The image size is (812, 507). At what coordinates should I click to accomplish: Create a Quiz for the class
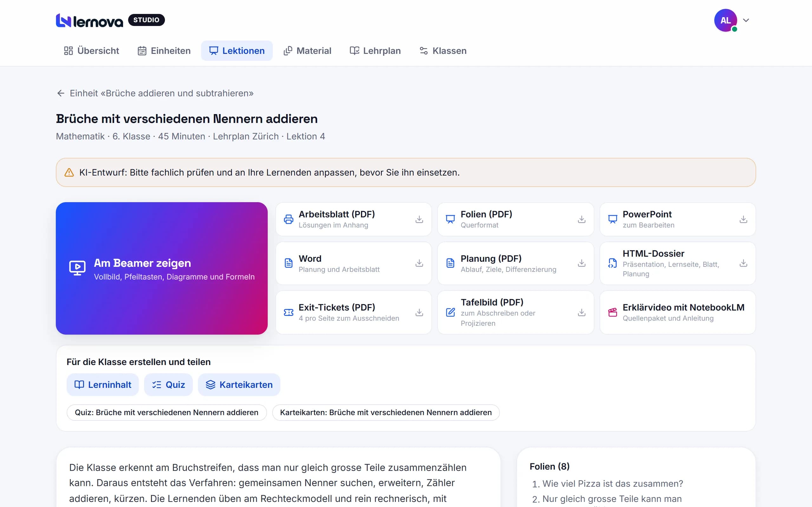[x=168, y=385]
